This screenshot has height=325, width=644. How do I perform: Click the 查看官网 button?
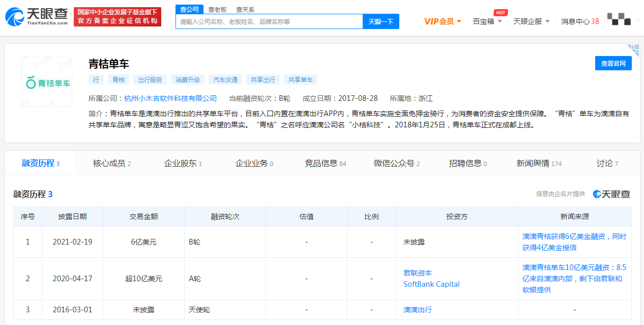tap(613, 63)
